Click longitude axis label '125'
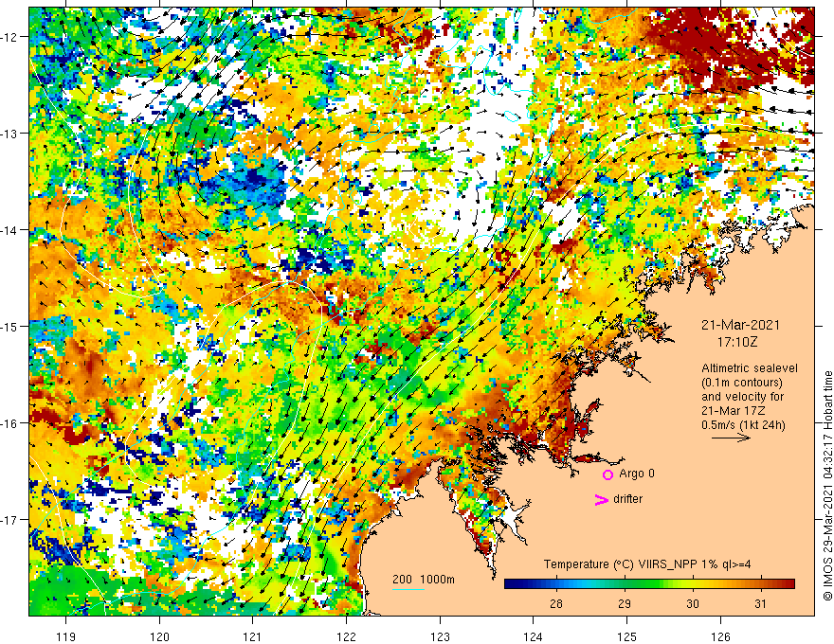This screenshot has height=644, width=834. pos(627,636)
